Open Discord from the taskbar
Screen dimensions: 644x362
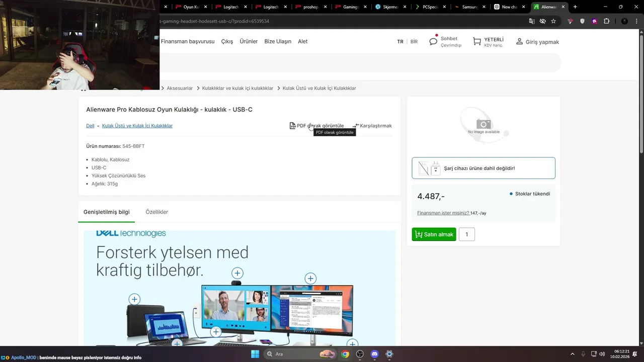point(374,354)
